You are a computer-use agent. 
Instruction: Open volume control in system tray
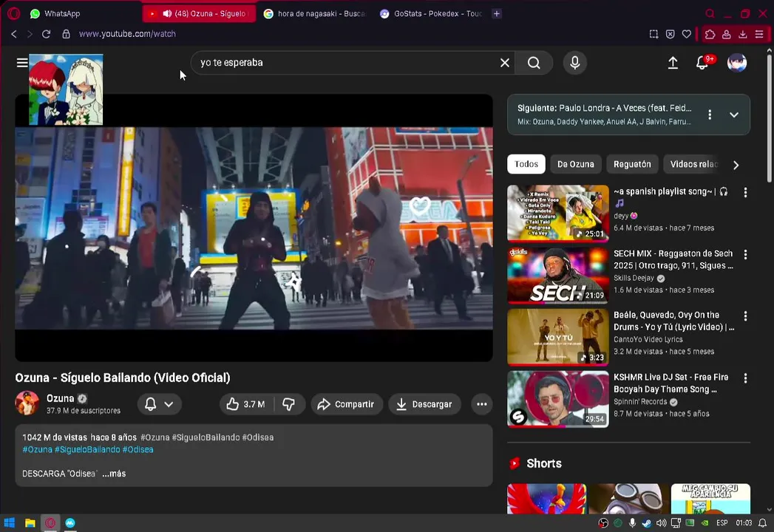(661, 522)
